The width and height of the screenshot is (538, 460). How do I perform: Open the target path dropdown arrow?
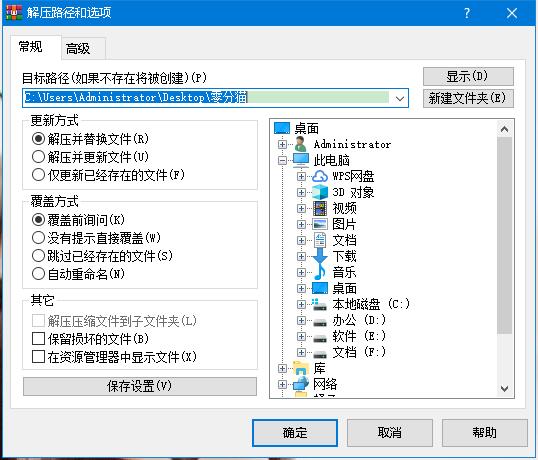pos(399,98)
